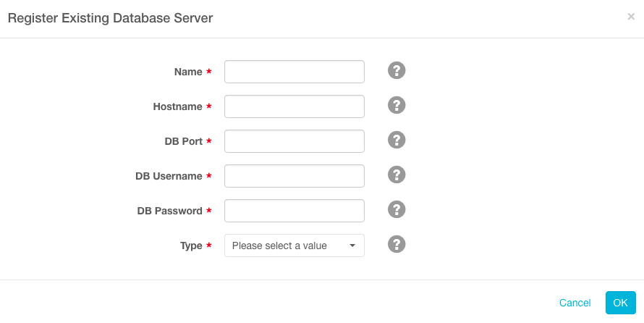Click the question mark beside DB Username
The width and height of the screenshot is (644, 323).
tap(397, 175)
